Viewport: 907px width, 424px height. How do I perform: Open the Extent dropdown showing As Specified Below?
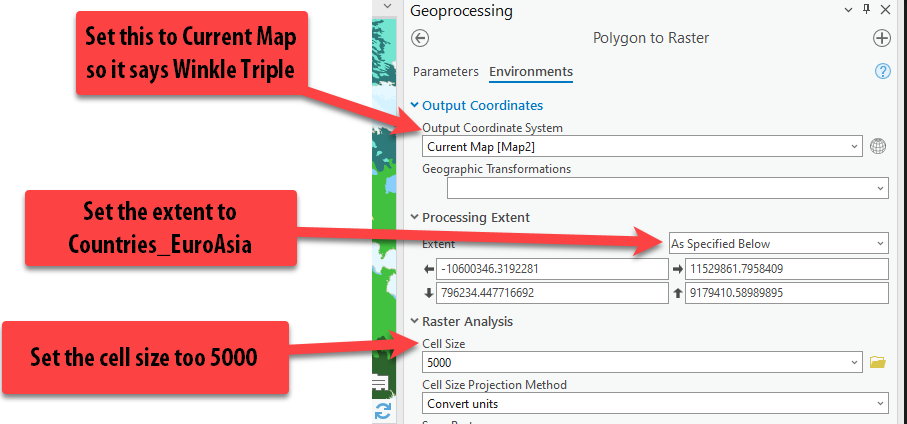778,243
